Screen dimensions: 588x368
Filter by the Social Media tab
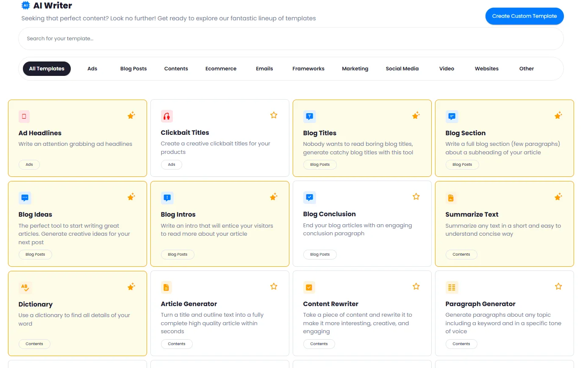pos(402,69)
